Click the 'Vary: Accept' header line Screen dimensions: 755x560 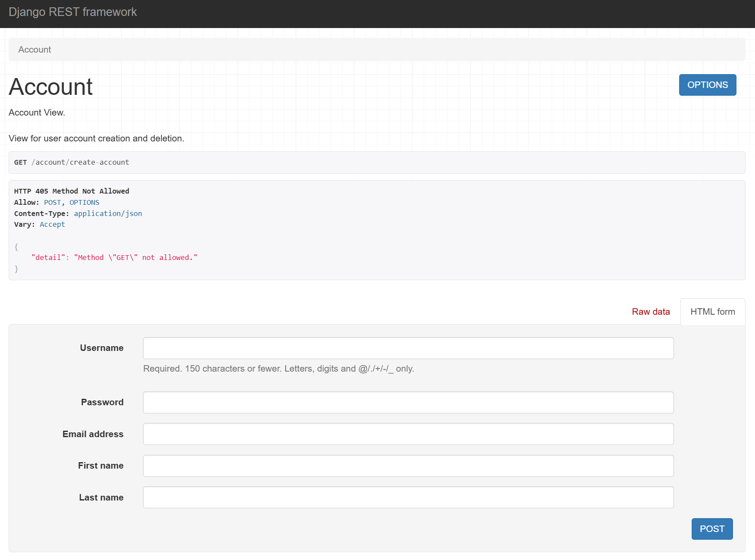tap(40, 224)
